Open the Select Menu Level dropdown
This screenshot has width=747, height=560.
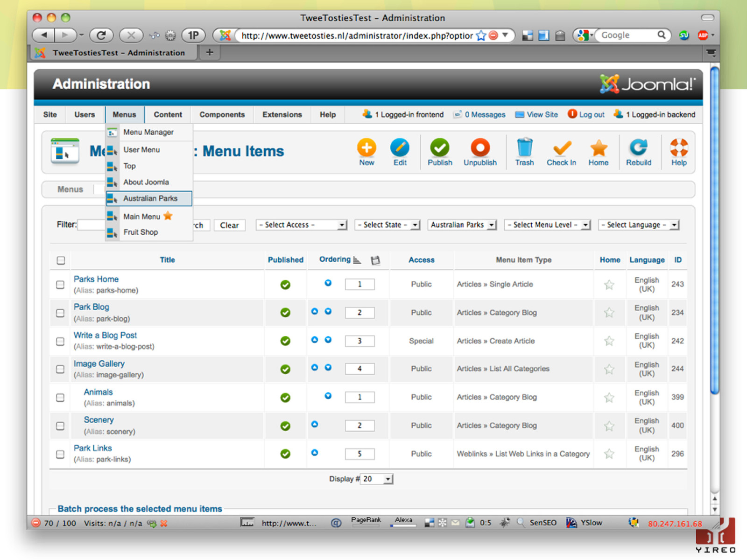(547, 225)
